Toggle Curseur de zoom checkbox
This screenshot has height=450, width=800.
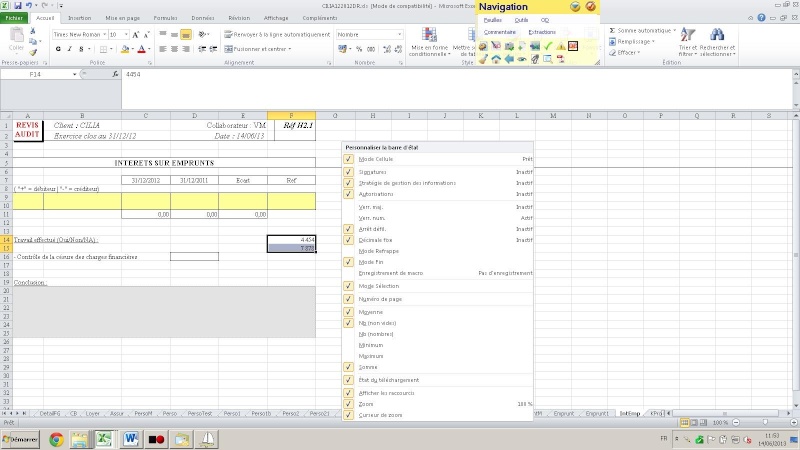click(348, 415)
